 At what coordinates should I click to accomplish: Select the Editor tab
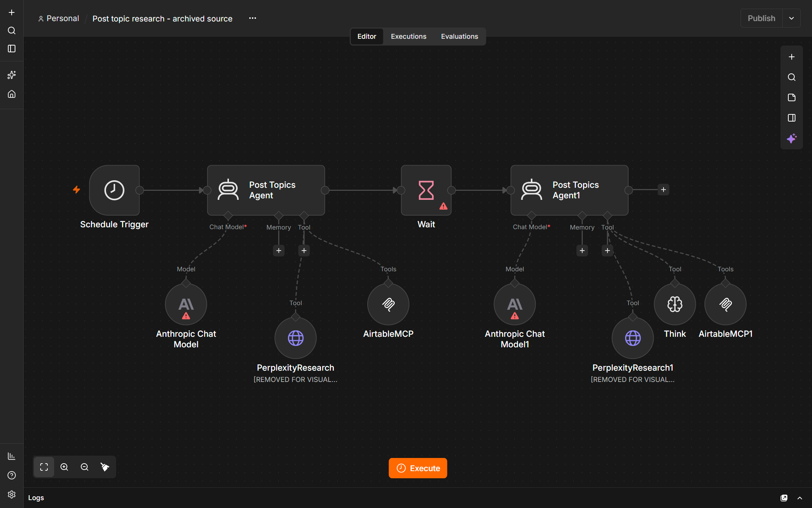[x=367, y=37]
